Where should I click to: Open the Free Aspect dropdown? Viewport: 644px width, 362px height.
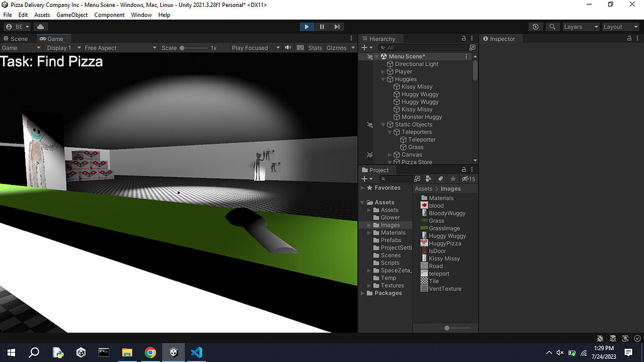[x=120, y=48]
